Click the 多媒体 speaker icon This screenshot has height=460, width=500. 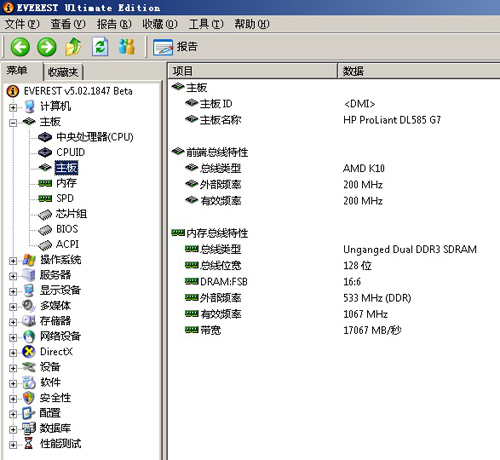click(x=29, y=306)
